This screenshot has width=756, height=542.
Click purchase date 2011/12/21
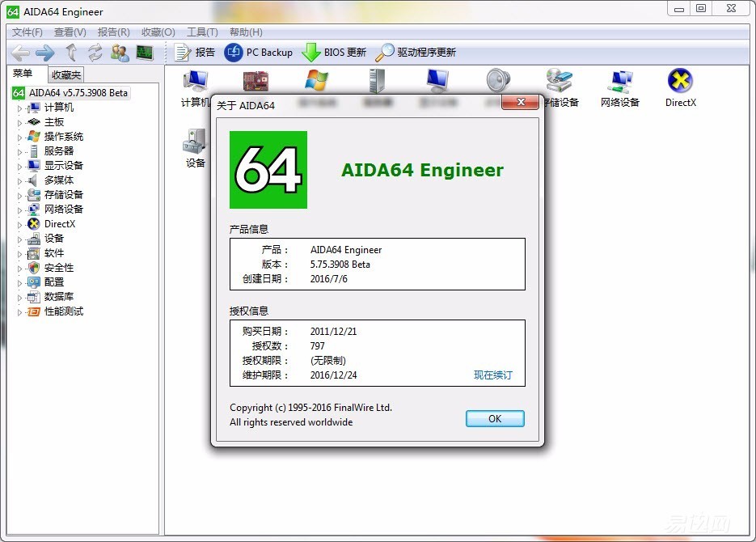333,332
